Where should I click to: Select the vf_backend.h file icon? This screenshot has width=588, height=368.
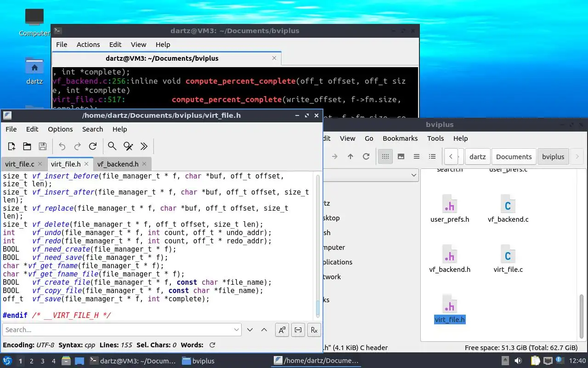[450, 255]
